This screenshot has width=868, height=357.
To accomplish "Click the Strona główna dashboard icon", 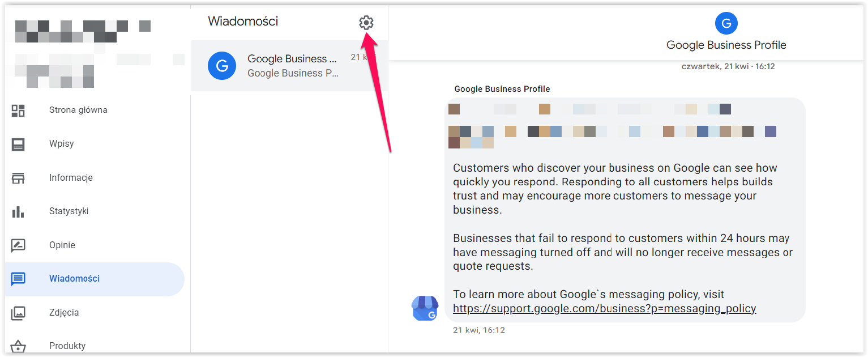I will 18,110.
